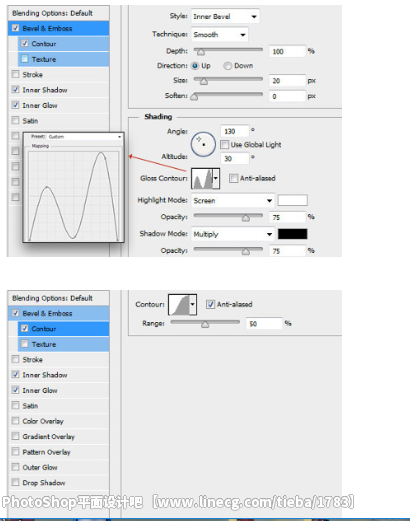Open the Style dropdown showing Inner Bevel
The image size is (410, 521).
(x=225, y=16)
